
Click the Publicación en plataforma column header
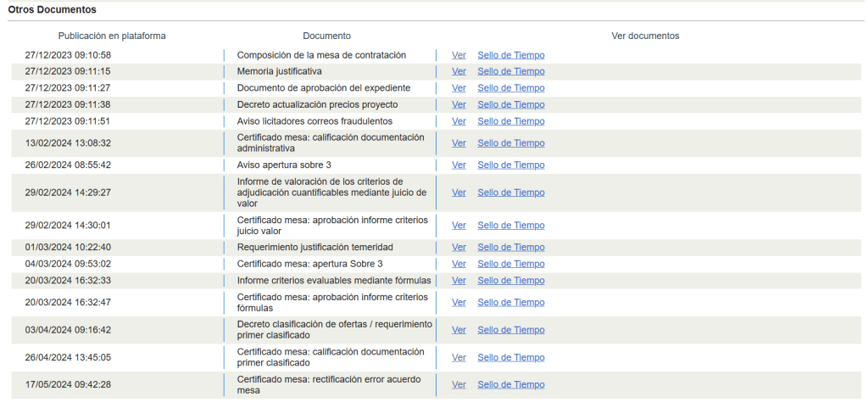tap(112, 36)
